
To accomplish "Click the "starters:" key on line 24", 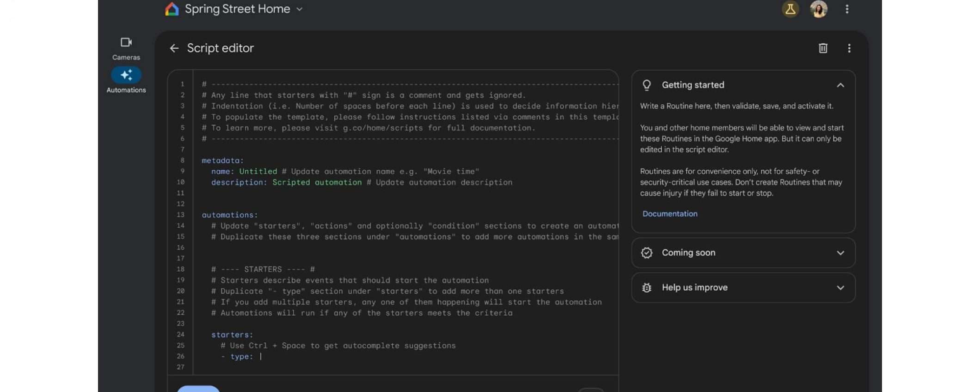I will click(232, 335).
